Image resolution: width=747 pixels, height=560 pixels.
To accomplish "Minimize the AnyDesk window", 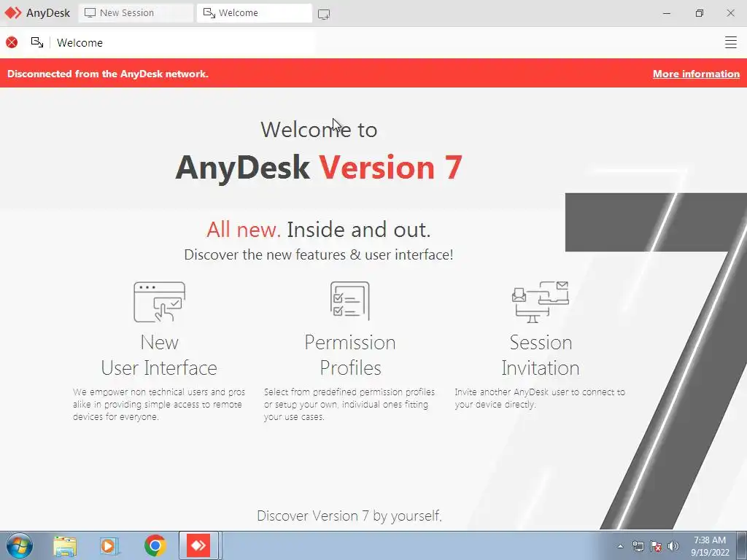I will click(667, 13).
